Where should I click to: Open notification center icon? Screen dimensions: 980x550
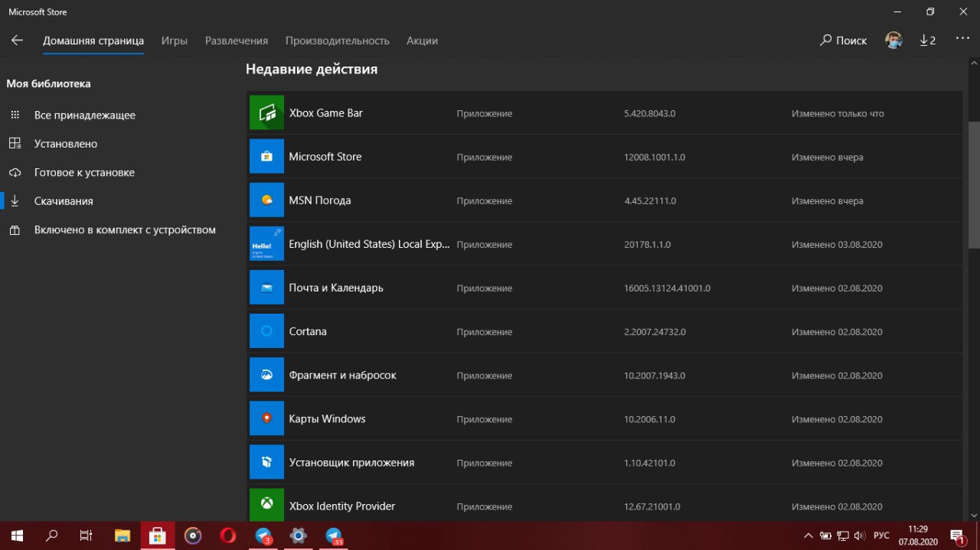[x=957, y=535]
